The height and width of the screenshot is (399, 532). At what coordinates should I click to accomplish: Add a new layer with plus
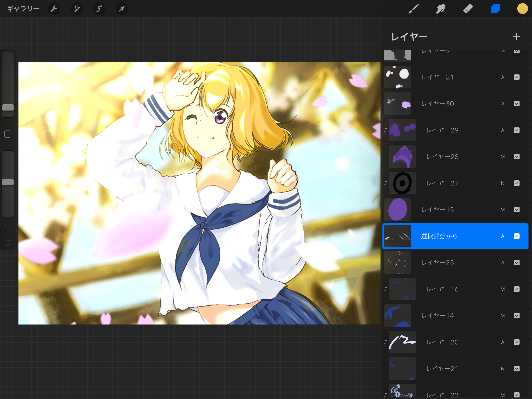point(516,37)
